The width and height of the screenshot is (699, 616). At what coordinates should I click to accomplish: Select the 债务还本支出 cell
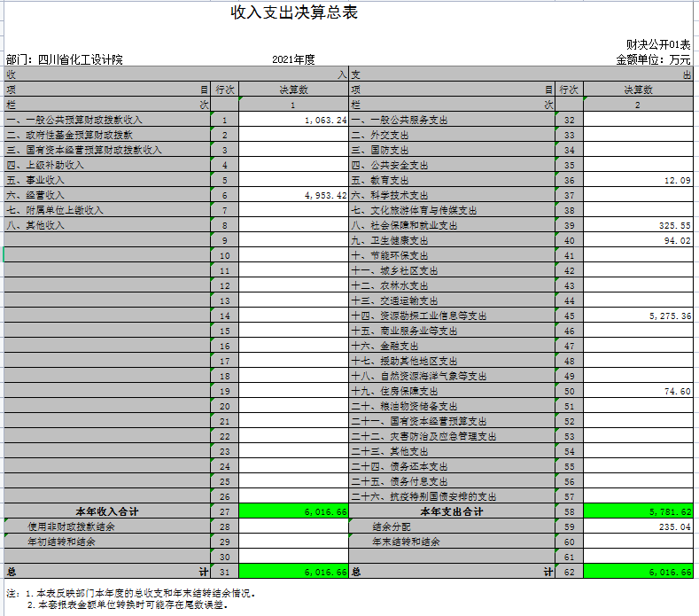pyautogui.click(x=452, y=466)
